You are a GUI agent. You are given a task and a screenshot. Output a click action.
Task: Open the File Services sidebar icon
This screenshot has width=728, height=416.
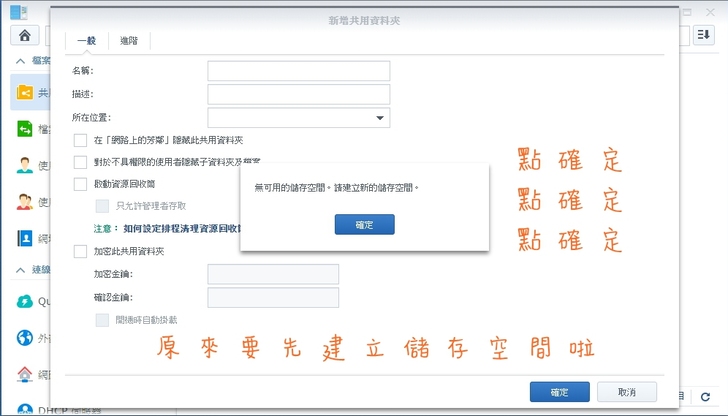pos(25,129)
